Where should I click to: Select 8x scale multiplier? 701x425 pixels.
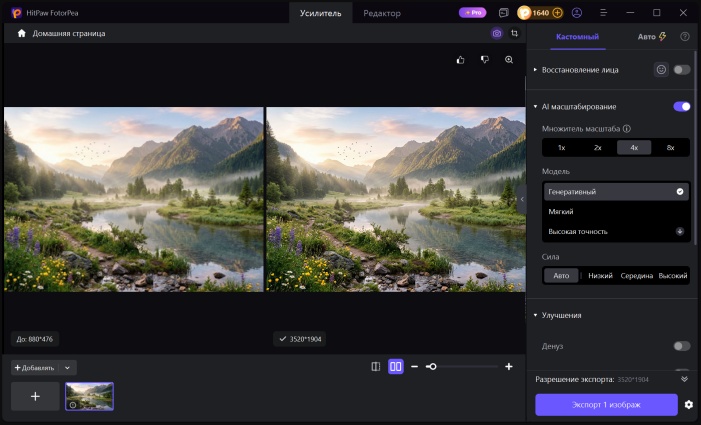pyautogui.click(x=670, y=147)
